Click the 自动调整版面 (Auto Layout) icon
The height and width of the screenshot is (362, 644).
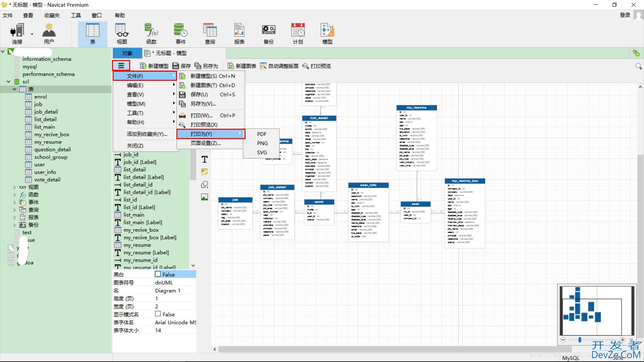264,65
